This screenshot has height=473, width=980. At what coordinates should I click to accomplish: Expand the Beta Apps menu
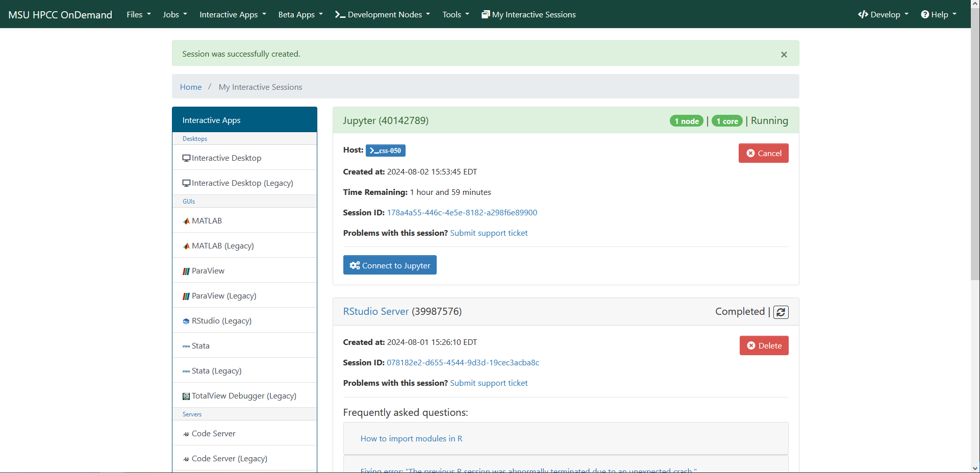(300, 14)
